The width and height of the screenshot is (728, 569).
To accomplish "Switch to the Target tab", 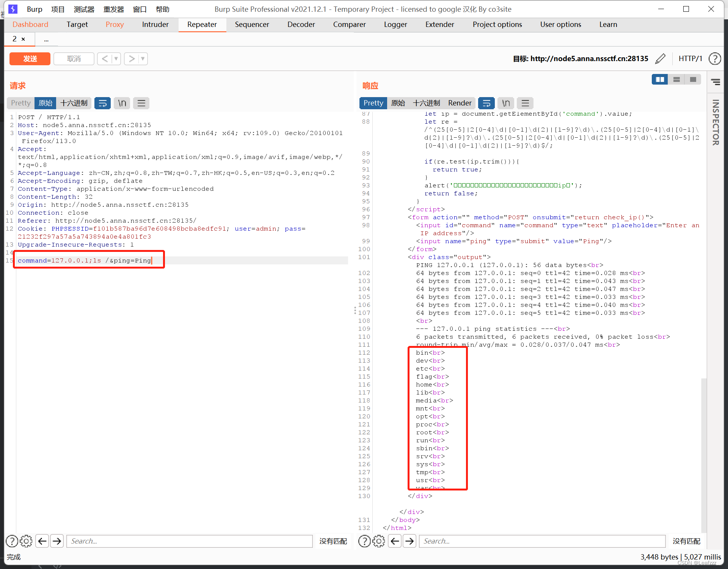I will pos(77,25).
